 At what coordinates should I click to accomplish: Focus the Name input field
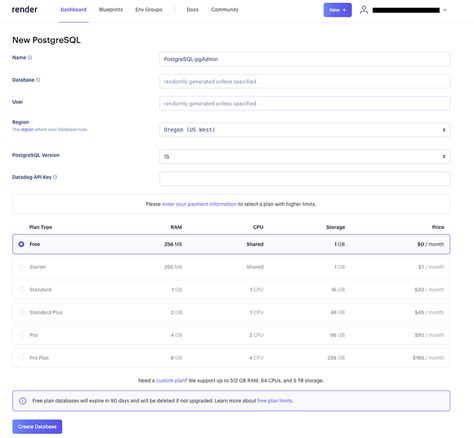(304, 59)
